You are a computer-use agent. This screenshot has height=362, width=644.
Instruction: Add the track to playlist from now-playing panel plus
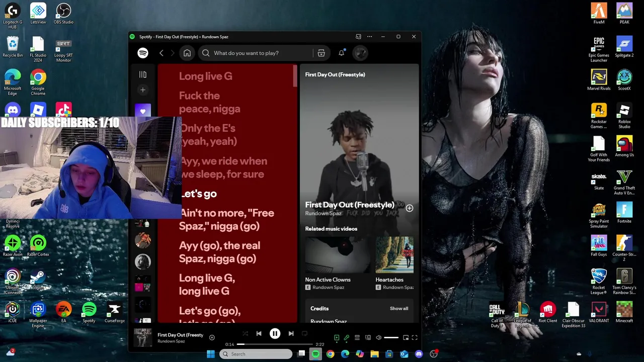pyautogui.click(x=410, y=208)
